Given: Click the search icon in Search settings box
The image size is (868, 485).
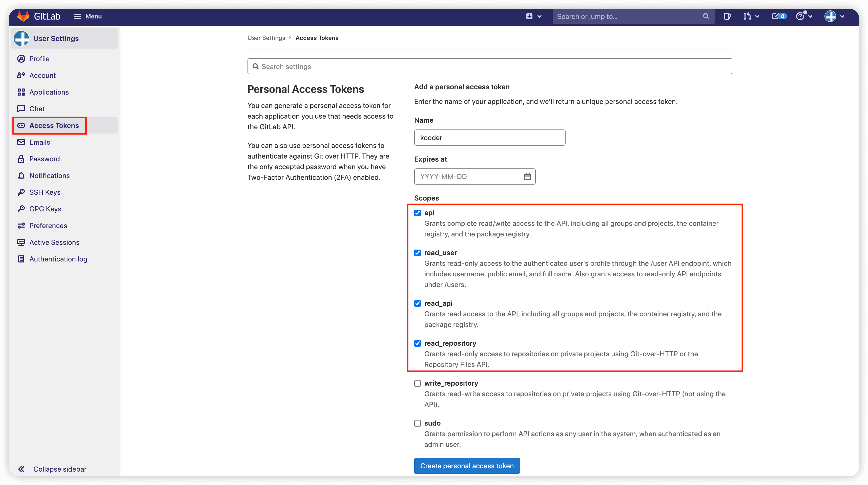Looking at the screenshot, I should (x=256, y=66).
